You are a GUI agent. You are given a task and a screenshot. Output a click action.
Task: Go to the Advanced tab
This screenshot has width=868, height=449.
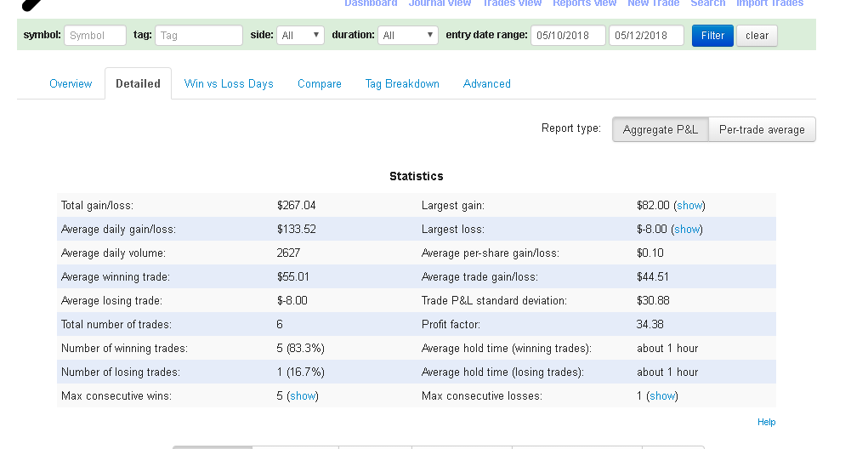pyautogui.click(x=486, y=83)
